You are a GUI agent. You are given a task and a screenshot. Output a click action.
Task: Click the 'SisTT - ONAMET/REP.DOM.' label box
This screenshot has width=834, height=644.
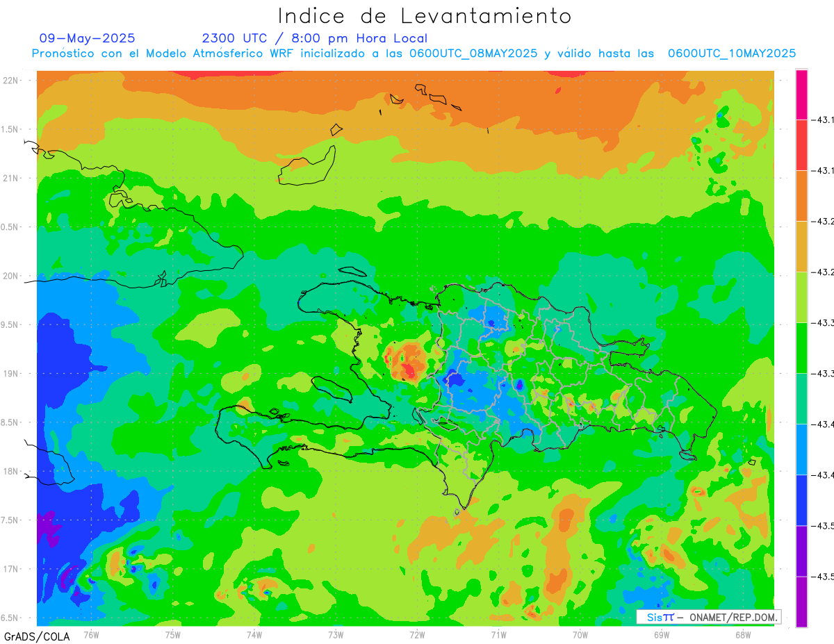[709, 617]
